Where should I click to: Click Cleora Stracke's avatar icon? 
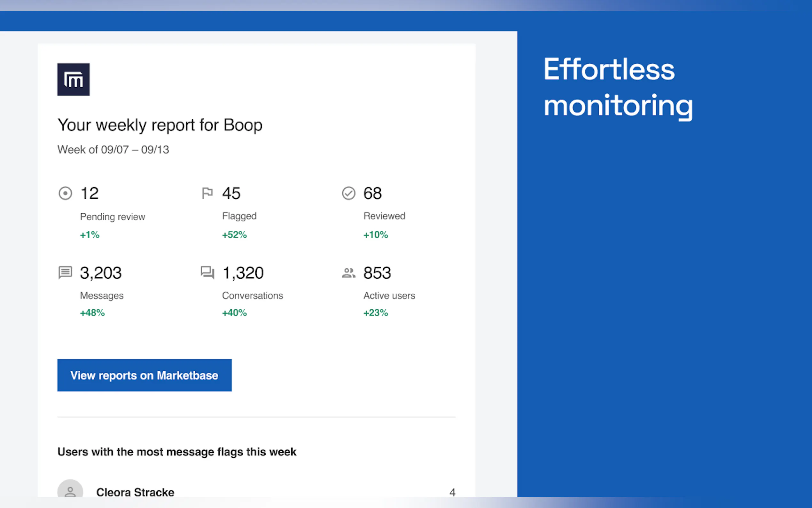(x=70, y=490)
